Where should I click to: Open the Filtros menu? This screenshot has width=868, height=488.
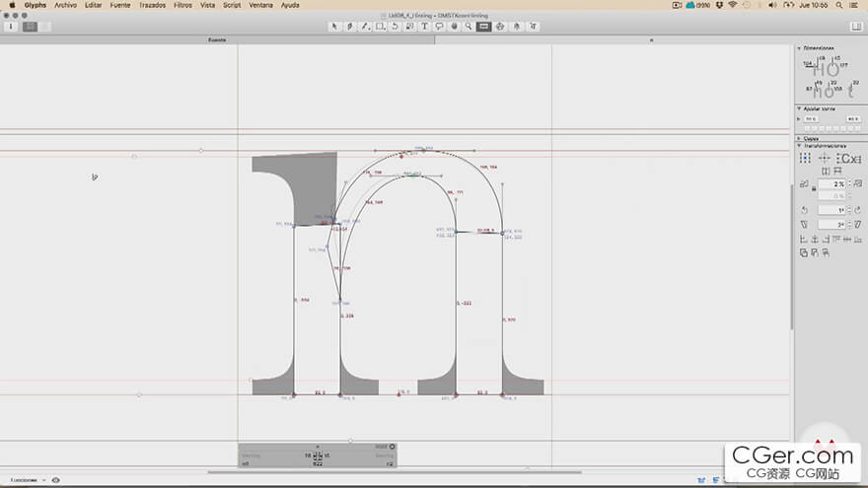click(x=182, y=5)
